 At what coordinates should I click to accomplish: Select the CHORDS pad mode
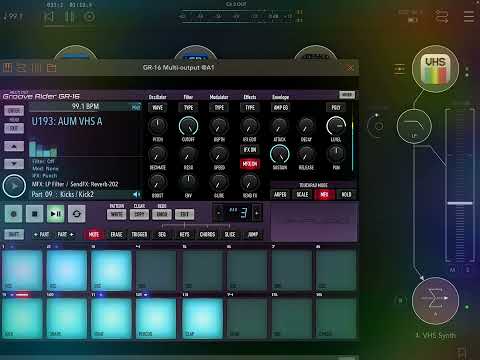[x=207, y=235]
